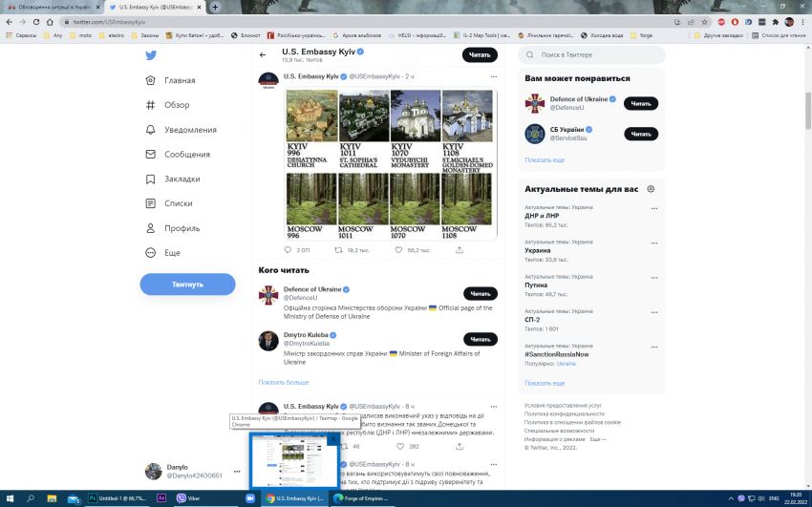Image resolution: width=812 pixels, height=507 pixels.
Task: Open Профиль profile page
Action: [x=173, y=228]
